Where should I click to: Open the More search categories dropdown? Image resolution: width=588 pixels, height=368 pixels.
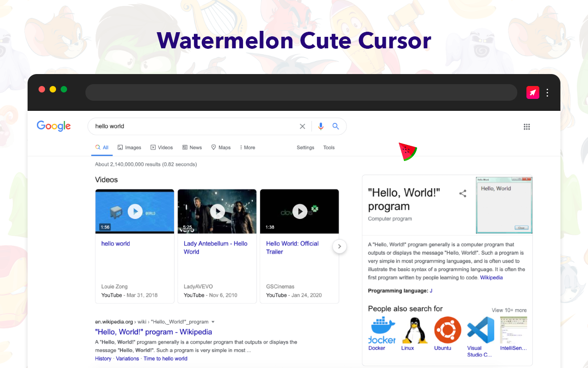coord(247,147)
